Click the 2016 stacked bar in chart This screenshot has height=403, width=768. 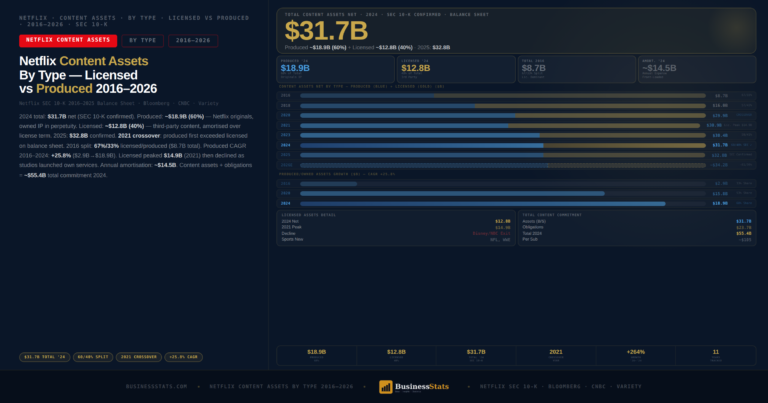(x=503, y=95)
